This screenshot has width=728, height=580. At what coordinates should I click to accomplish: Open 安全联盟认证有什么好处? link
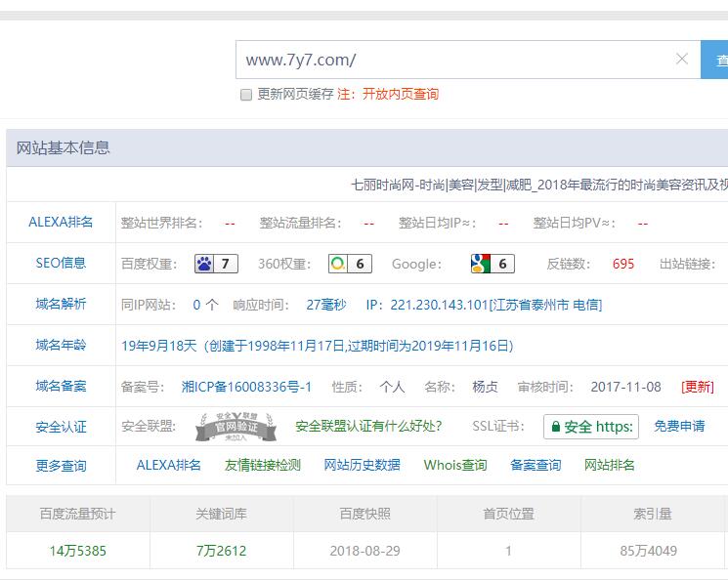coord(368,426)
